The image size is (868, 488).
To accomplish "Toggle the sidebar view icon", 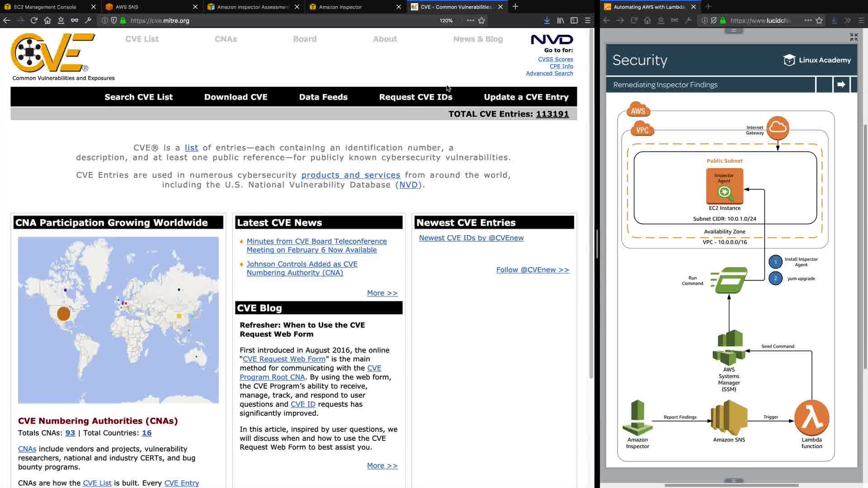I will 574,20.
